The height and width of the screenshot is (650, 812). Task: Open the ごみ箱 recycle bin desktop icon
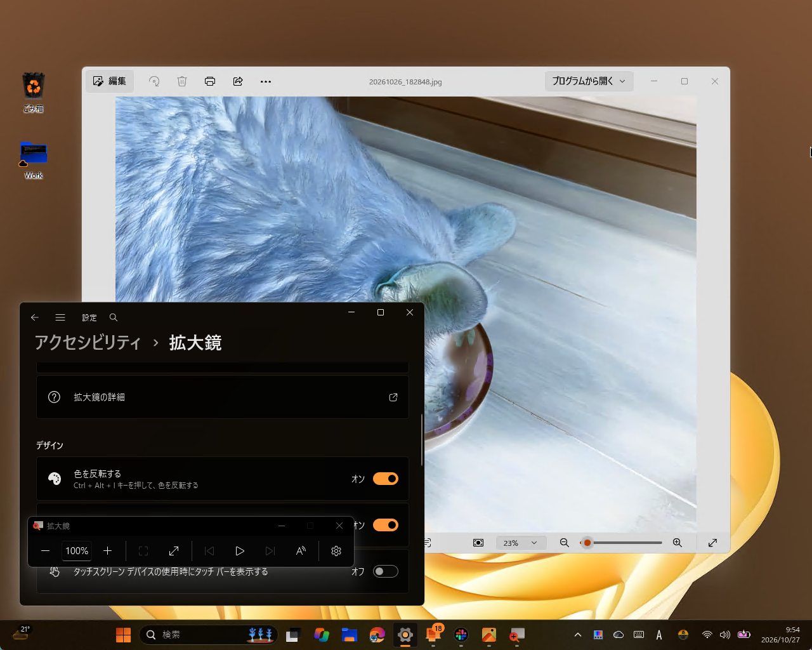pos(34,93)
